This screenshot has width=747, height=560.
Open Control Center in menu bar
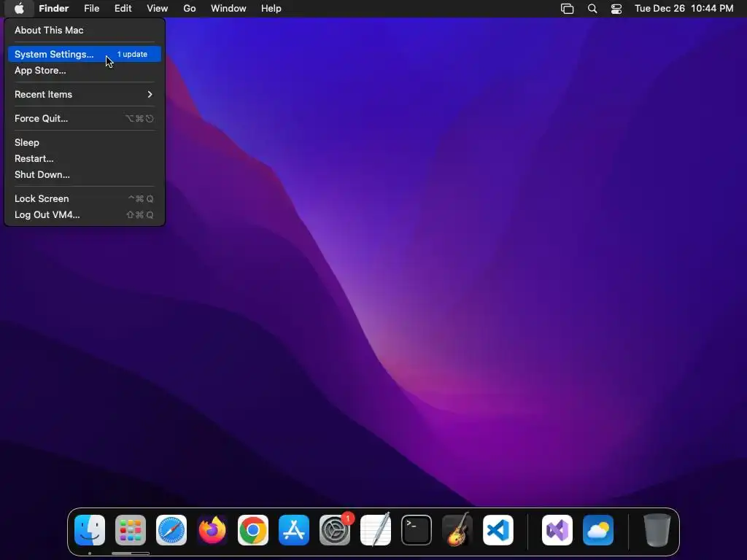[616, 9]
